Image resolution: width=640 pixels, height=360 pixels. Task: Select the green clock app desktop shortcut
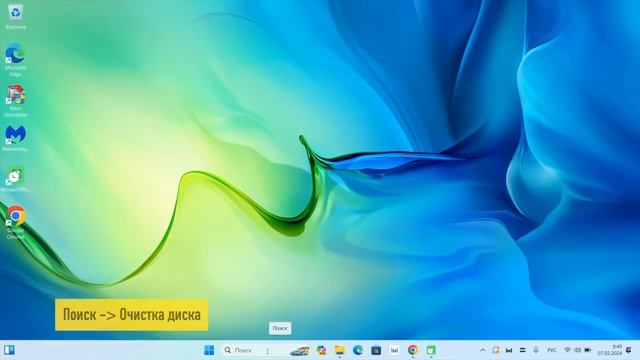pos(16,180)
